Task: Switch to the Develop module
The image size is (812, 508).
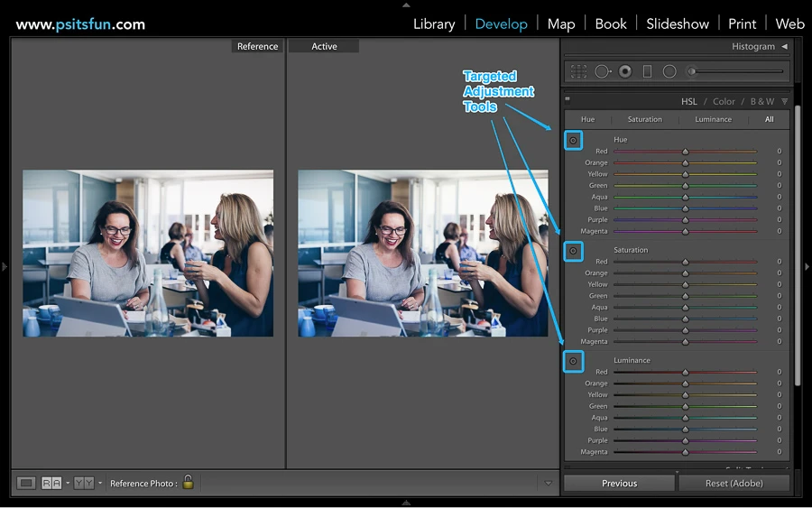Action: point(501,24)
